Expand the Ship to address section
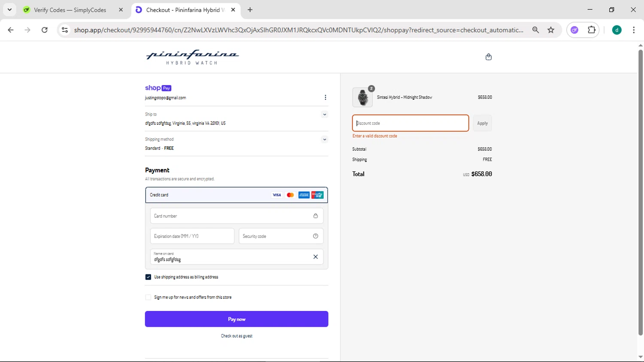This screenshot has width=644, height=362. [x=325, y=115]
